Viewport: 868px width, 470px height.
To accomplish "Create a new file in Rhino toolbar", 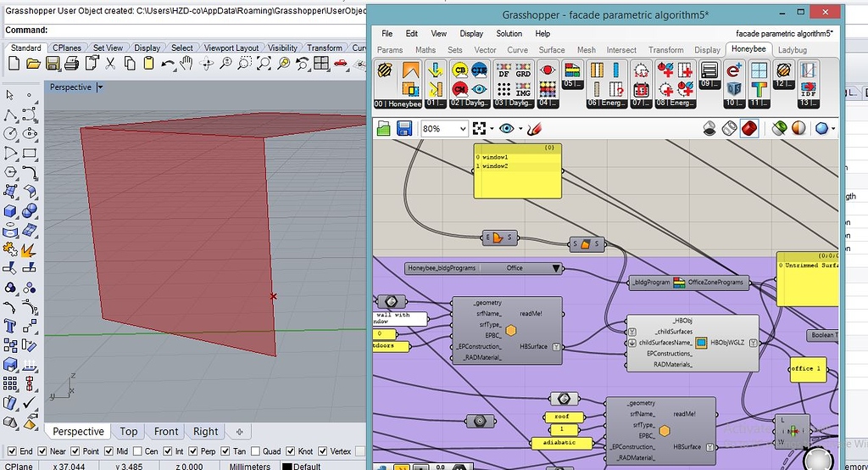I will tap(14, 64).
